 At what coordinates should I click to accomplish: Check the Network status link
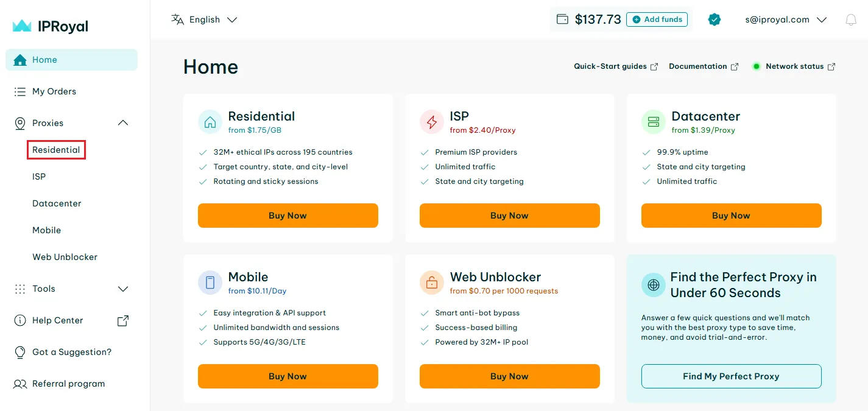(794, 66)
